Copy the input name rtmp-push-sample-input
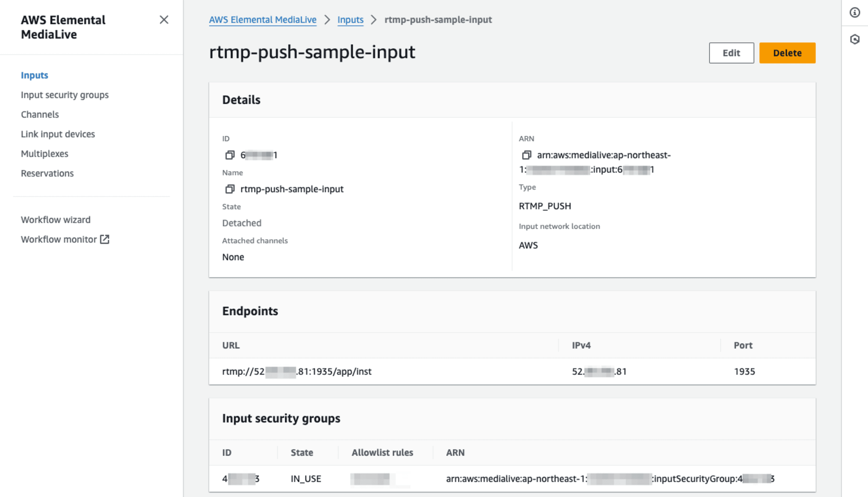The image size is (868, 497). pyautogui.click(x=230, y=189)
